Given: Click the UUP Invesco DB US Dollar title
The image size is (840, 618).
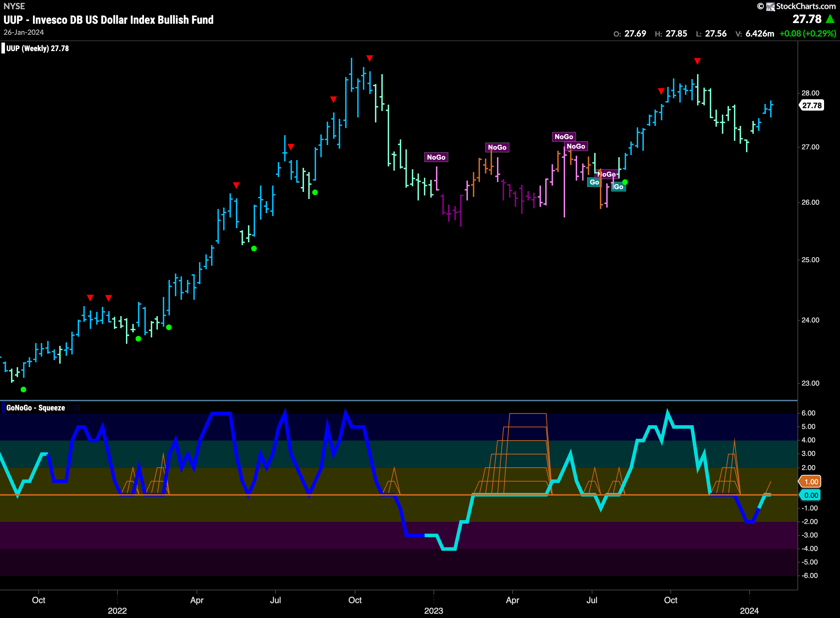Looking at the screenshot, I should point(109,20).
